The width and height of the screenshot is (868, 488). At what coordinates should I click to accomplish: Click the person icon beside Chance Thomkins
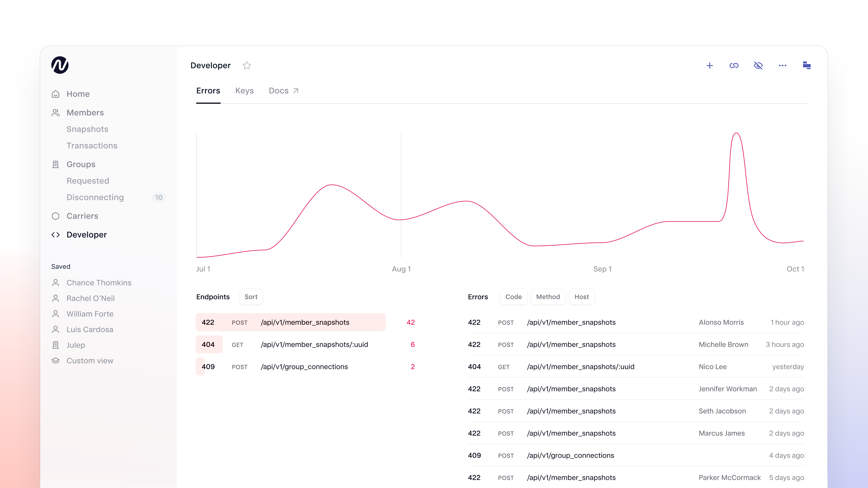[56, 283]
